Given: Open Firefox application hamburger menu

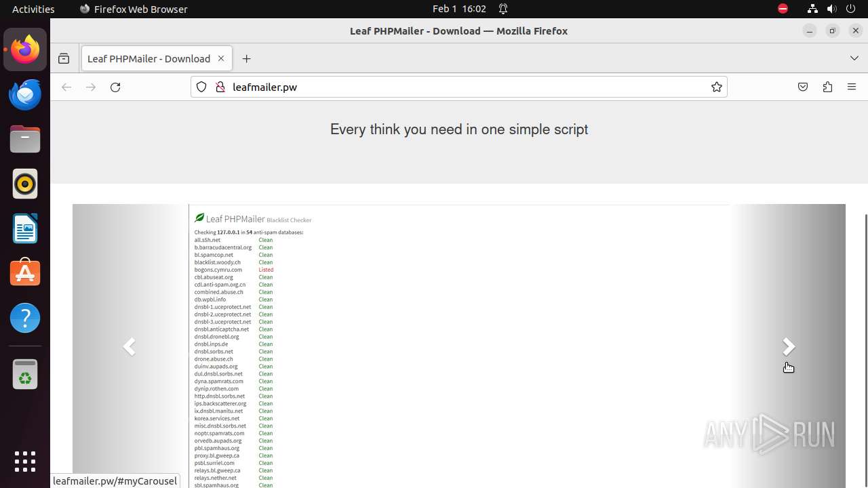Looking at the screenshot, I should tap(852, 87).
